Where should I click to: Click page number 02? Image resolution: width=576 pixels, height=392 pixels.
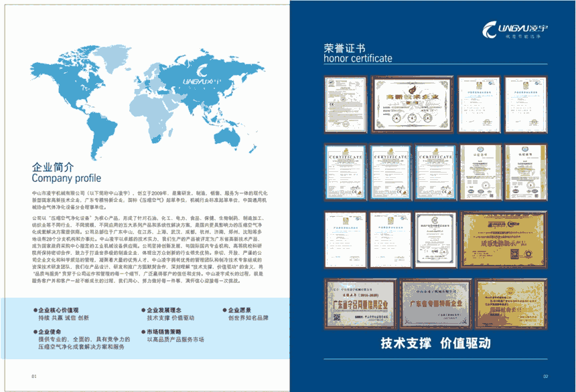[545, 376]
